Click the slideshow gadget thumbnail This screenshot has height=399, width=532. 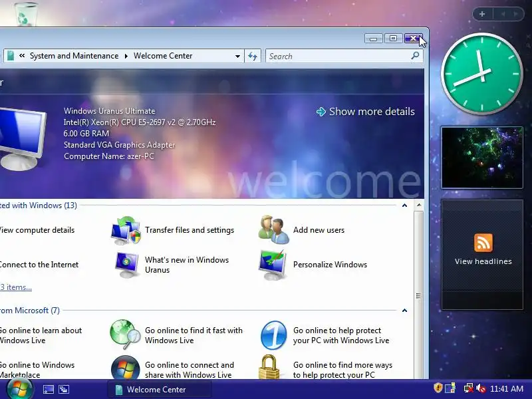[x=482, y=158]
